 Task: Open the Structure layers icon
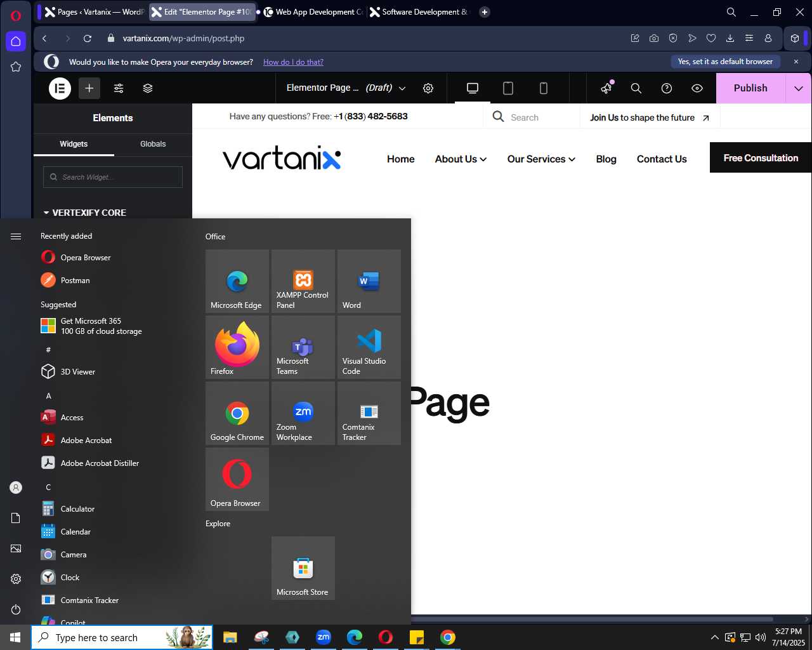[148, 88]
